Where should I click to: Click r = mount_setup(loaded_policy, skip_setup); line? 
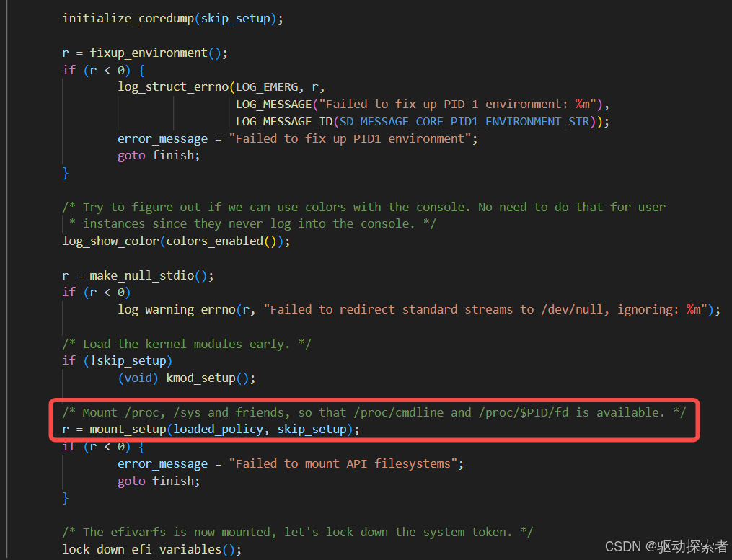(211, 430)
